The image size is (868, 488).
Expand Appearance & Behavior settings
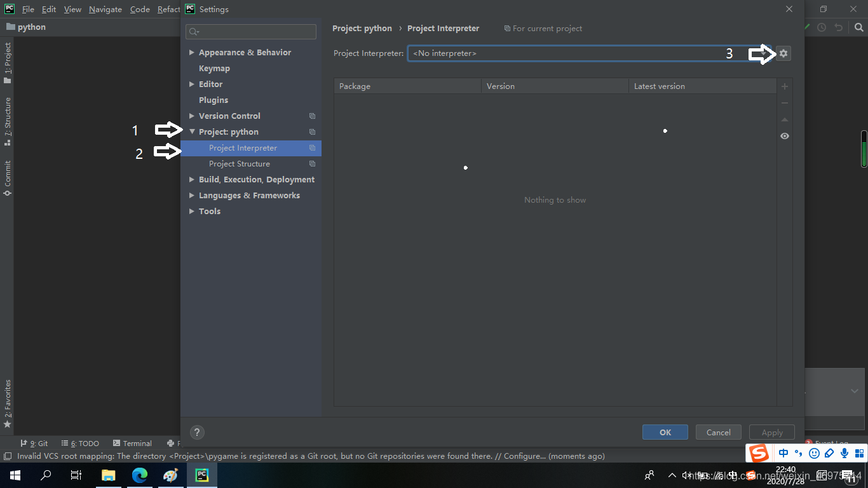(x=192, y=53)
